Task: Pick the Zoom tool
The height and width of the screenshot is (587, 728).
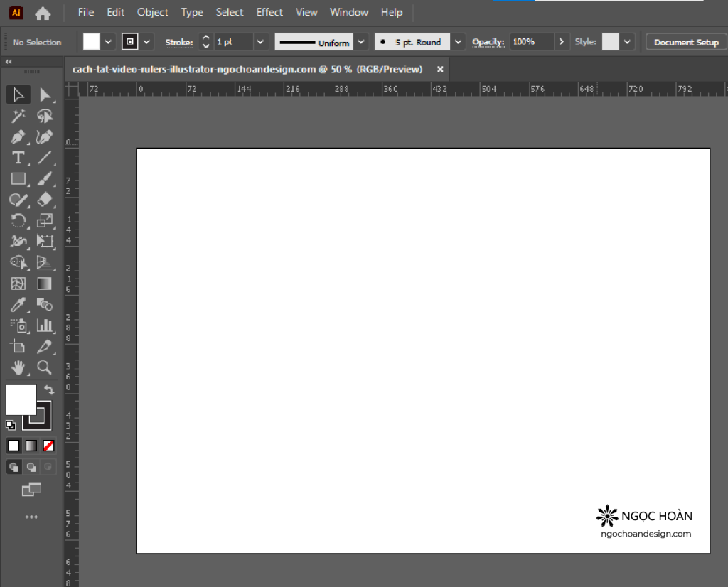Action: point(44,367)
